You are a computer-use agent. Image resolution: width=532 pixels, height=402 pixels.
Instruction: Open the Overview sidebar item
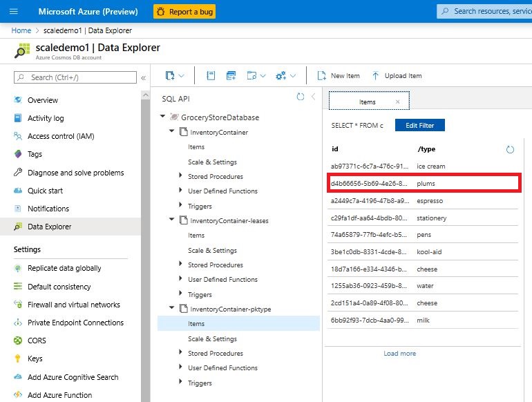[x=43, y=100]
